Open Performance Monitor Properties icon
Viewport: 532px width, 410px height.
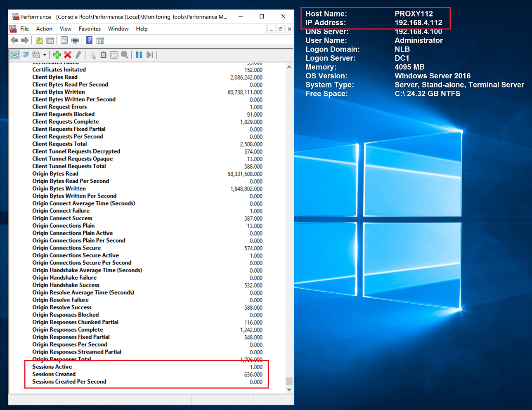[x=114, y=54]
